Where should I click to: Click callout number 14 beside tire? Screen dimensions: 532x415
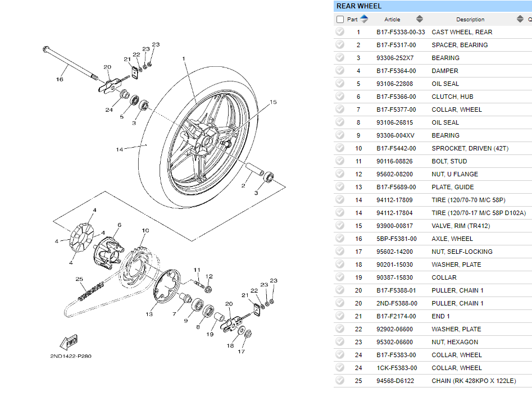(x=120, y=149)
